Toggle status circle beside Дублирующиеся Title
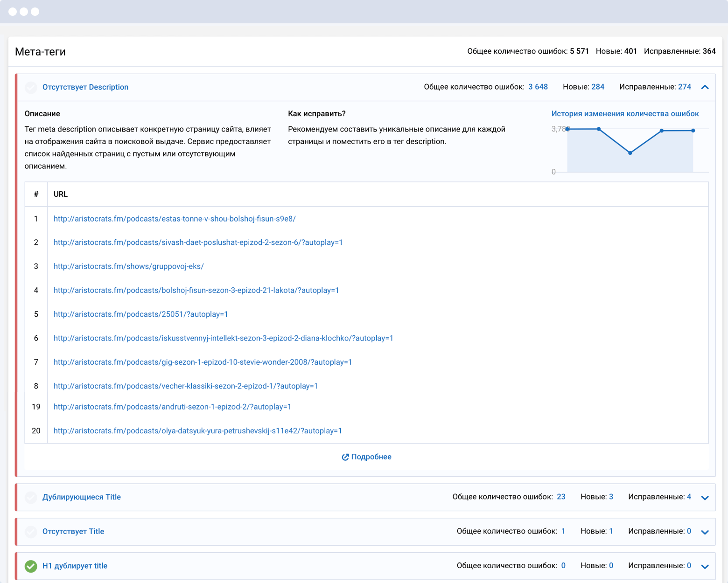Viewport: 728px width, 583px height. point(31,497)
